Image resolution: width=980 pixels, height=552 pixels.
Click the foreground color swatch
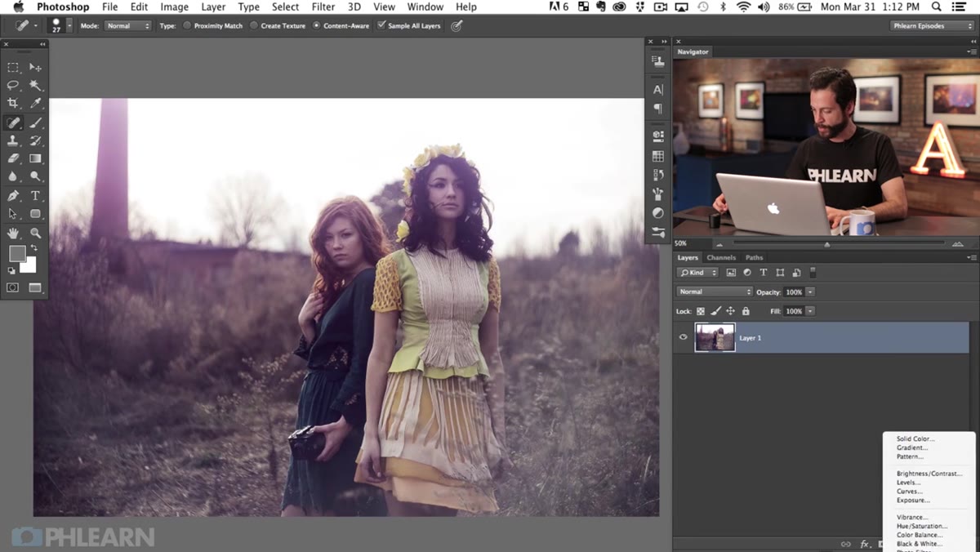pyautogui.click(x=17, y=254)
